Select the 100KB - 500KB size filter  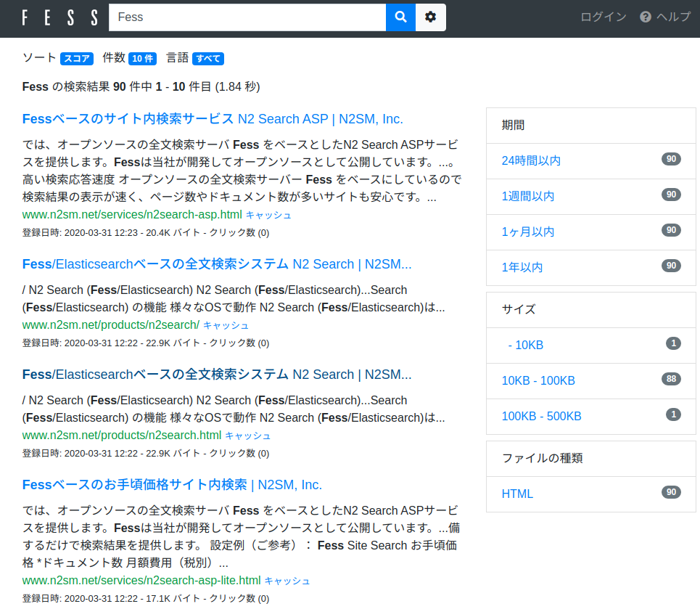[541, 417]
